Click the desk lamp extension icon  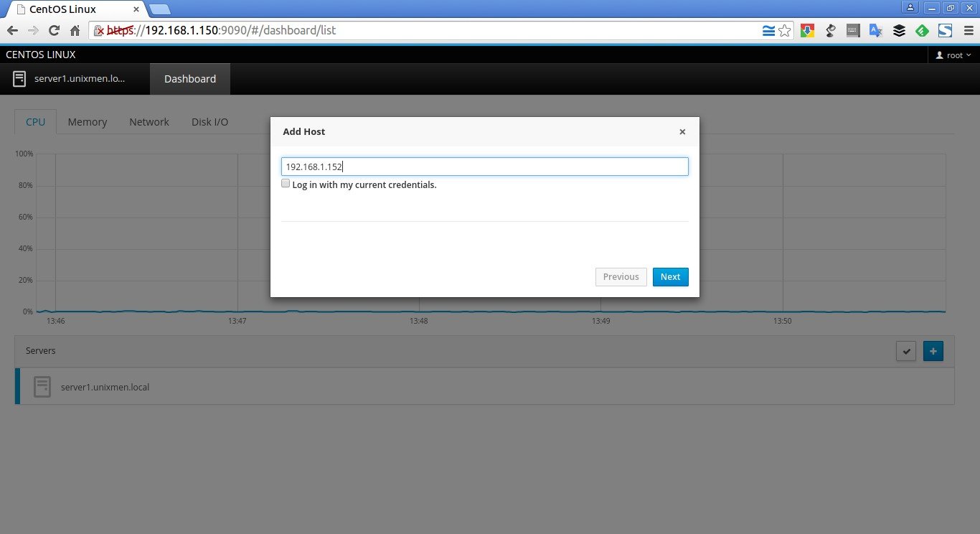[830, 31]
